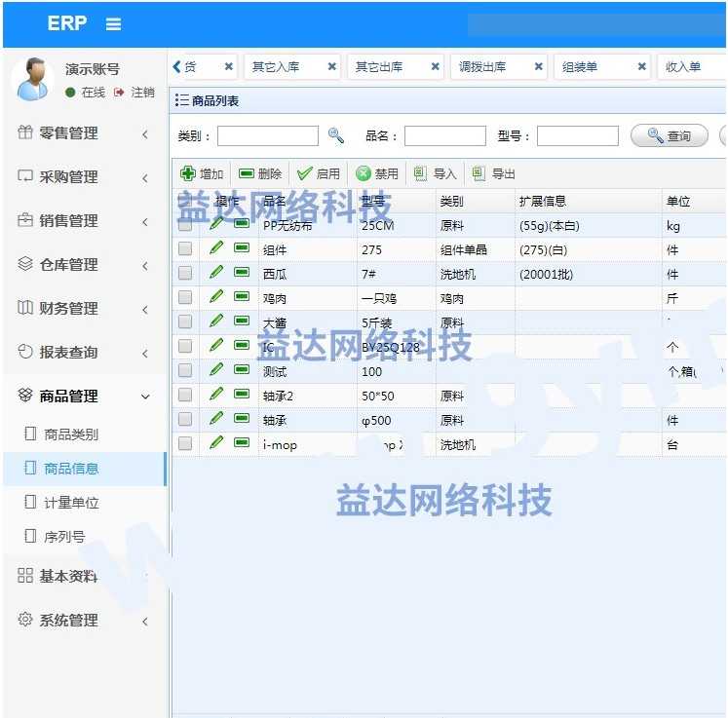Edit the i-mop row with pencil icon
Image resolution: width=728 pixels, height=718 pixels.
click(216, 442)
